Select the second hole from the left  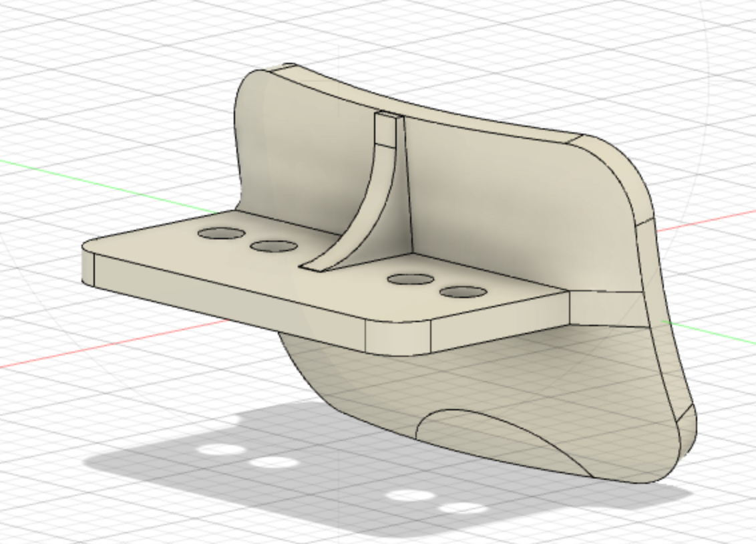click(x=274, y=247)
